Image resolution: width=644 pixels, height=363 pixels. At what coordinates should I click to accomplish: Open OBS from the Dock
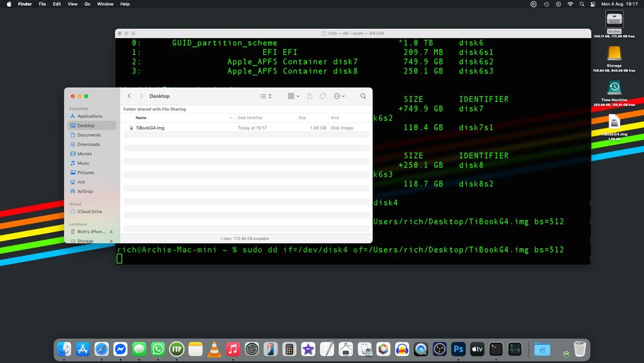coord(439,349)
